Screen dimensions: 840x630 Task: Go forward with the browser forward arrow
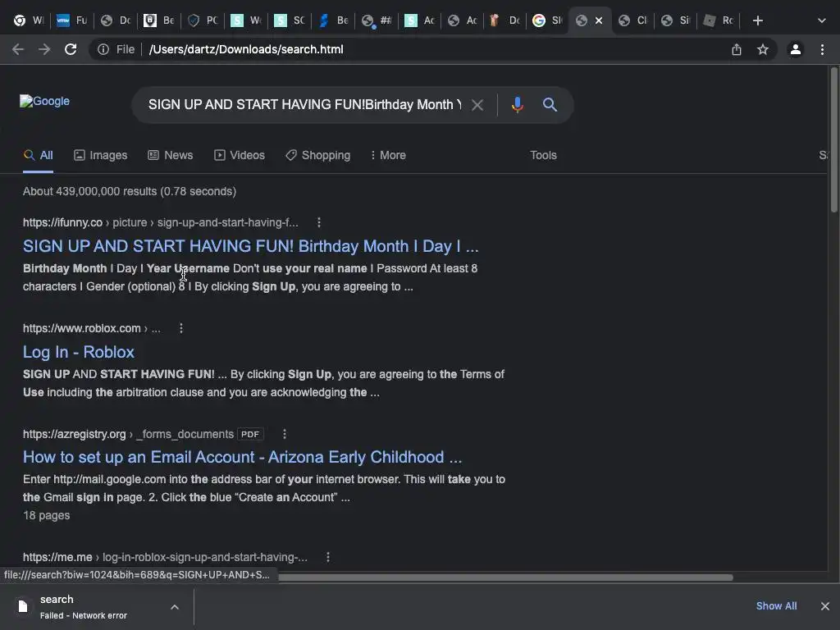44,49
